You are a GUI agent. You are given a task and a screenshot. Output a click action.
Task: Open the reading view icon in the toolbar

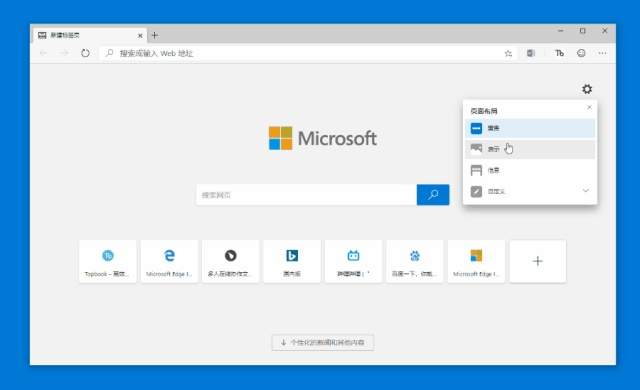[531, 53]
